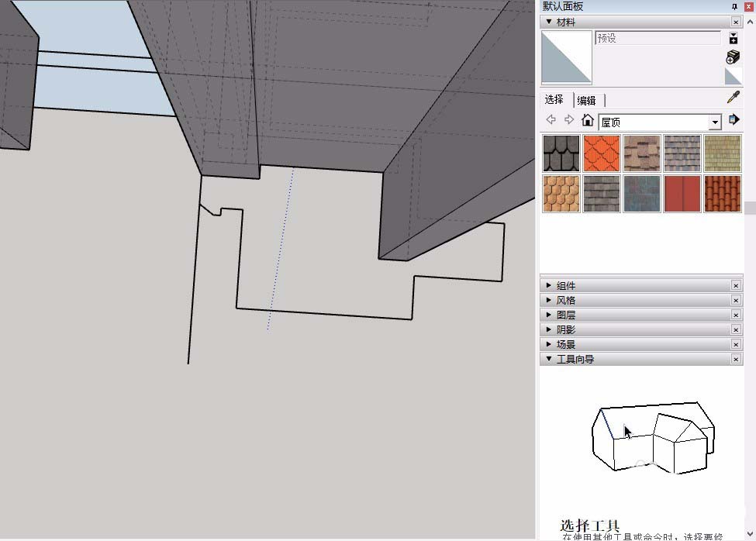The image size is (756, 541).
Task: Close the 材料 panel section
Action: 736,22
